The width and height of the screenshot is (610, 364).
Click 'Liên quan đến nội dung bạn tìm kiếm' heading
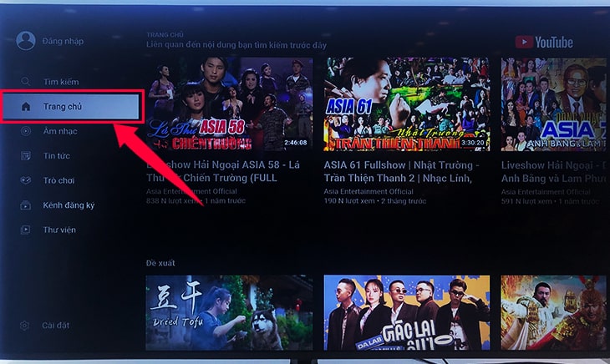(236, 45)
